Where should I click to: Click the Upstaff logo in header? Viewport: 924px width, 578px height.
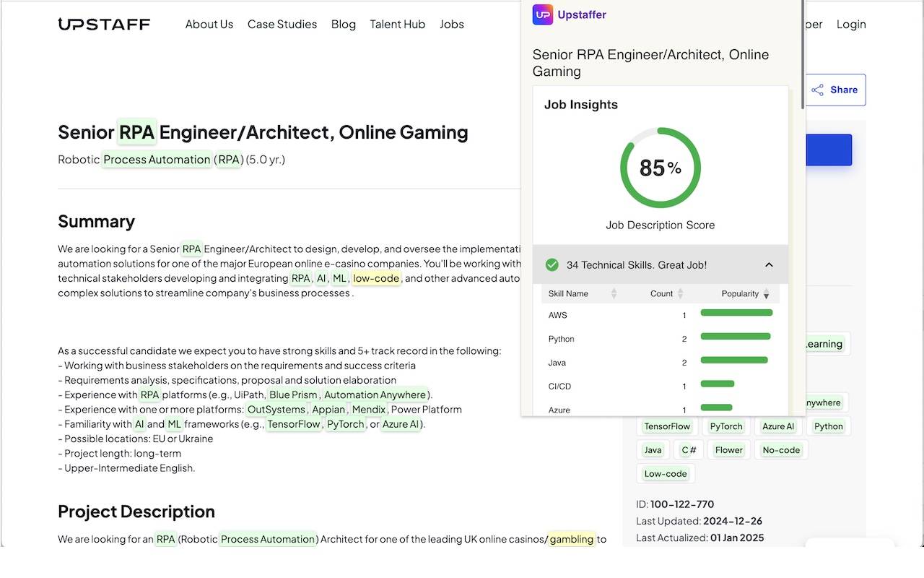tap(104, 24)
